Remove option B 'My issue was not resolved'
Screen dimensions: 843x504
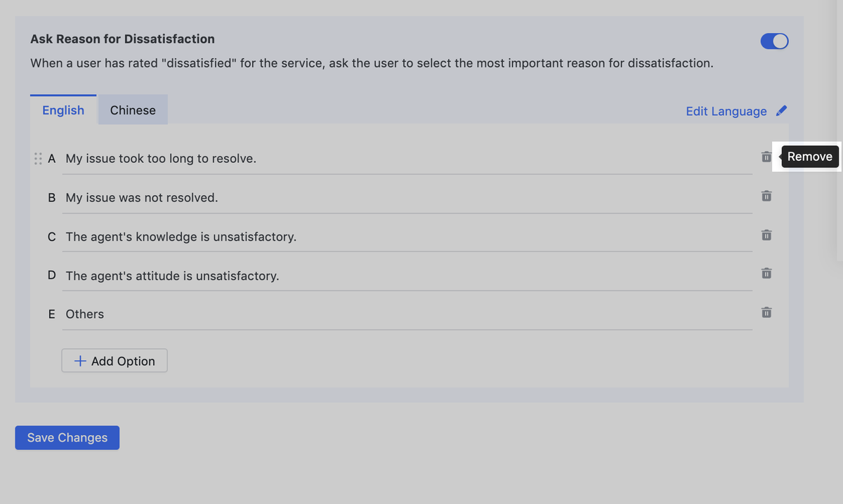point(766,196)
